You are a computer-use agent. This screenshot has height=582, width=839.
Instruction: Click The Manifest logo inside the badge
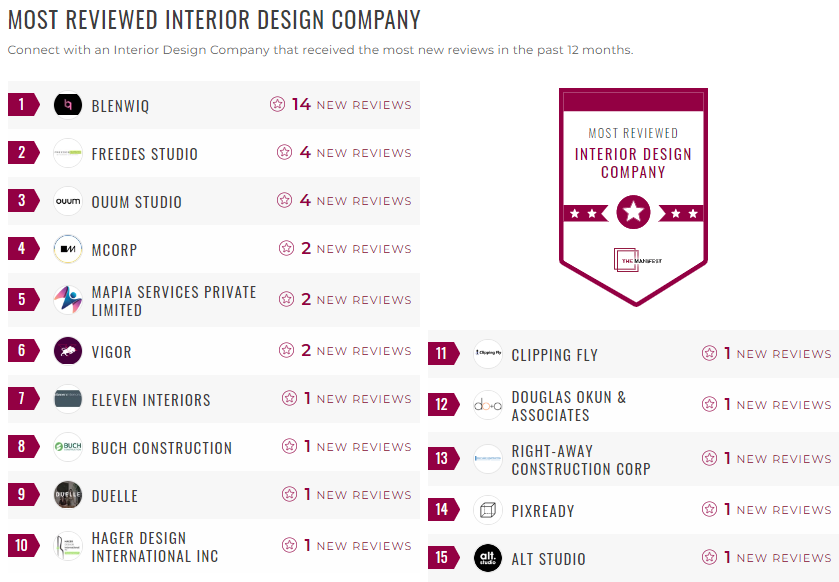[x=633, y=257]
